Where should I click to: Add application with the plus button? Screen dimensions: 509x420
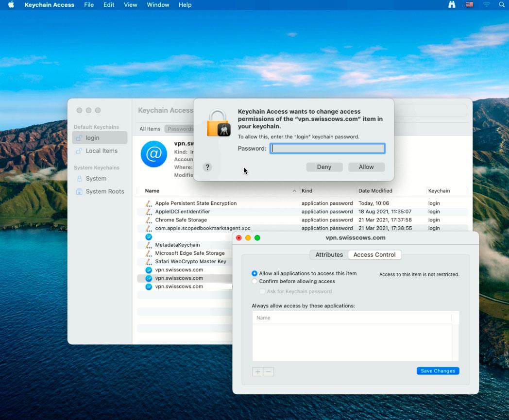[x=258, y=371]
